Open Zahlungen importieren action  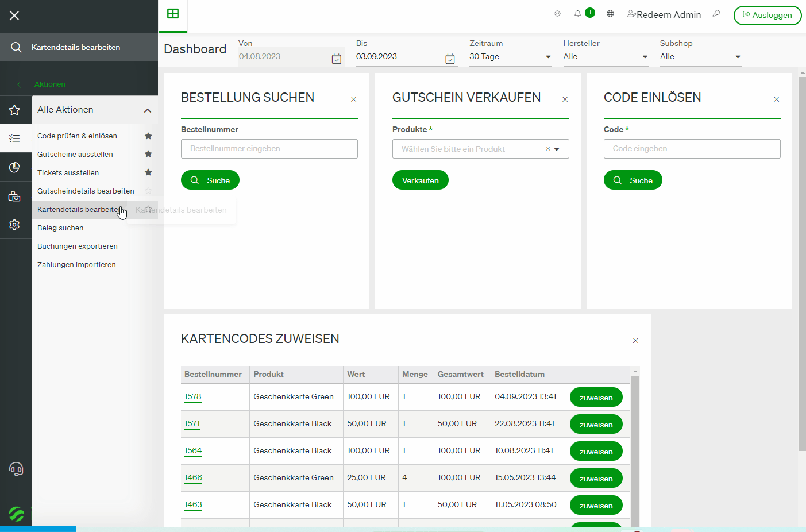point(76,264)
